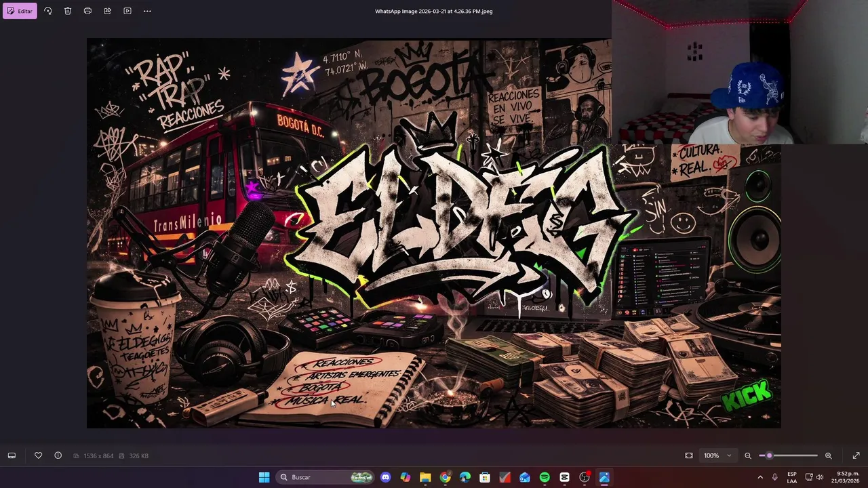Image resolution: width=868 pixels, height=488 pixels.
Task: Toggle the filmstrip view icon
Action: coord(12,455)
